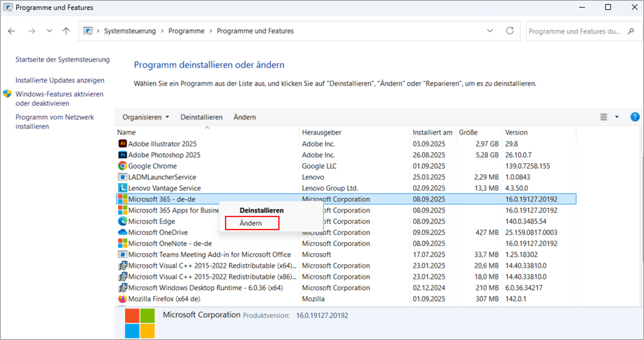Click the Microsoft OneDrive cloud icon
This screenshot has width=644, height=340.
pyautogui.click(x=122, y=232)
